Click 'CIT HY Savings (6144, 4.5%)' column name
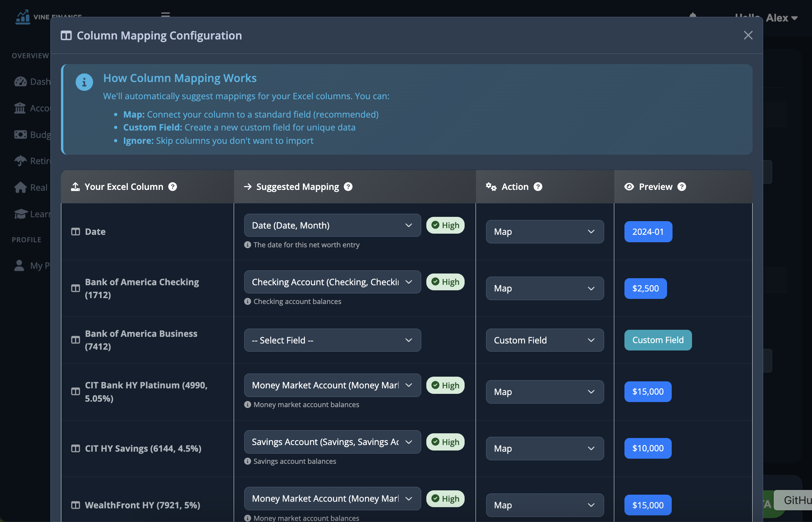Viewport: 812px width, 522px height. [143, 448]
